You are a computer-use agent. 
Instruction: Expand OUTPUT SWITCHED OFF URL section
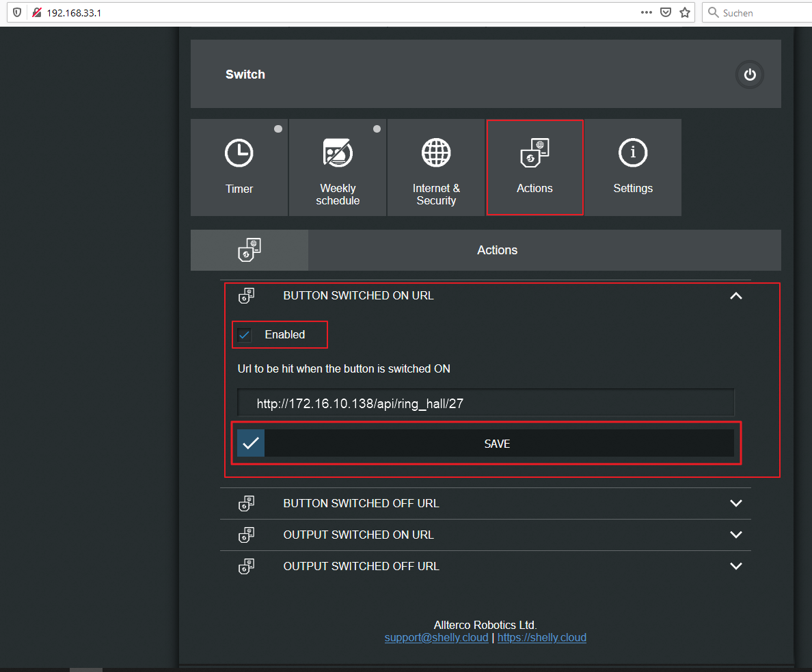pos(736,566)
